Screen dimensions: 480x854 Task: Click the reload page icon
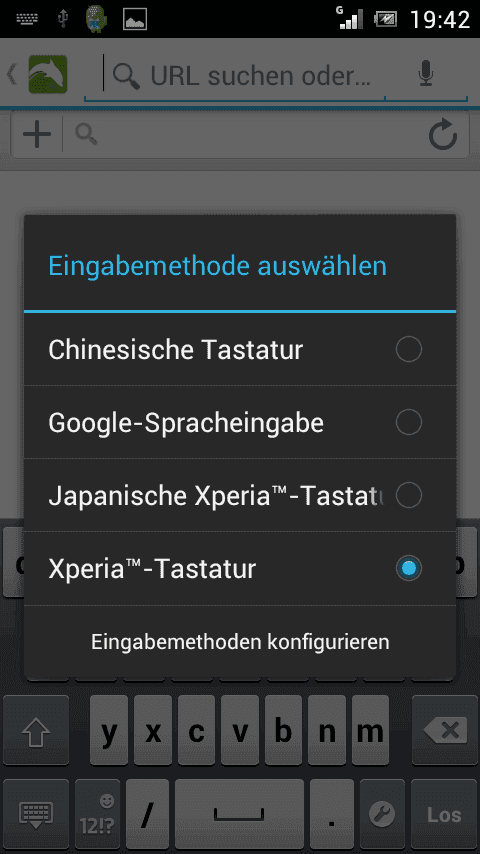pos(442,135)
